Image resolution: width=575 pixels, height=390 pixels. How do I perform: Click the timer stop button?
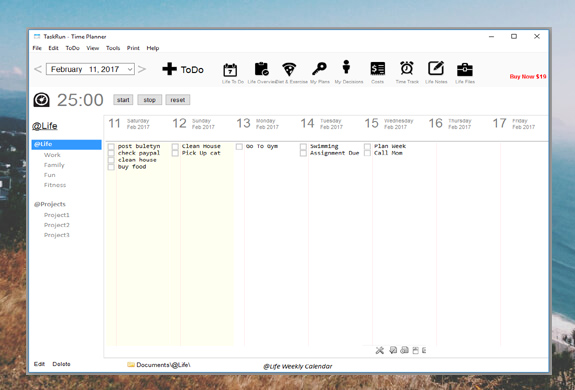150,100
